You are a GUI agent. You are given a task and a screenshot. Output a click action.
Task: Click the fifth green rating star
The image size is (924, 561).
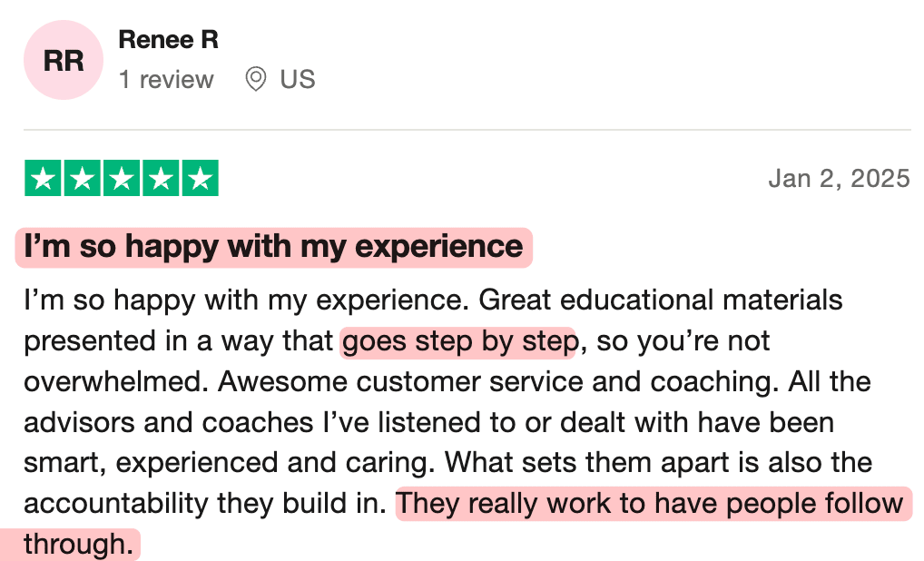200,179
